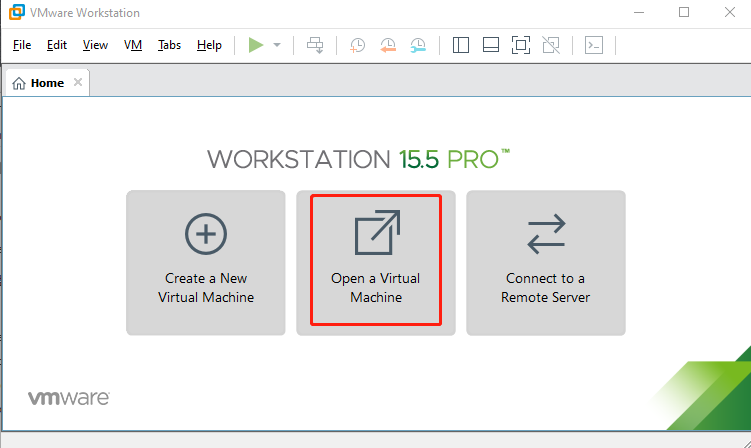This screenshot has height=448, width=751.
Task: Close the Home tab
Action: pos(78,82)
